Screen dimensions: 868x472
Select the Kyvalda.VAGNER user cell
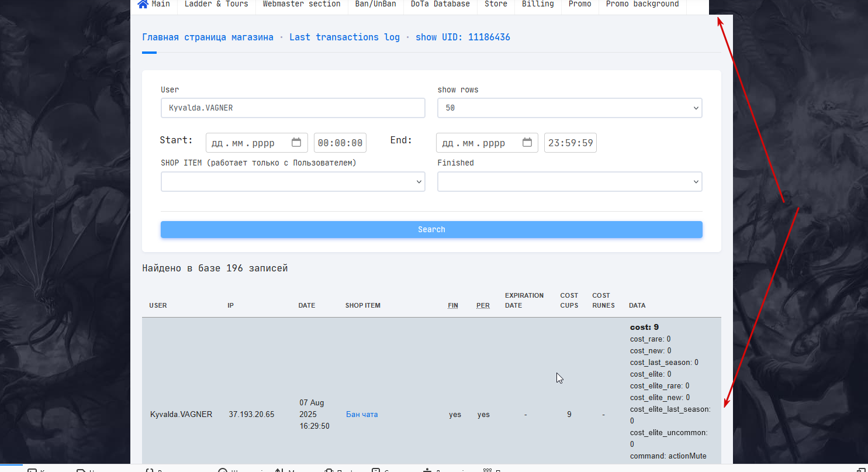181,414
